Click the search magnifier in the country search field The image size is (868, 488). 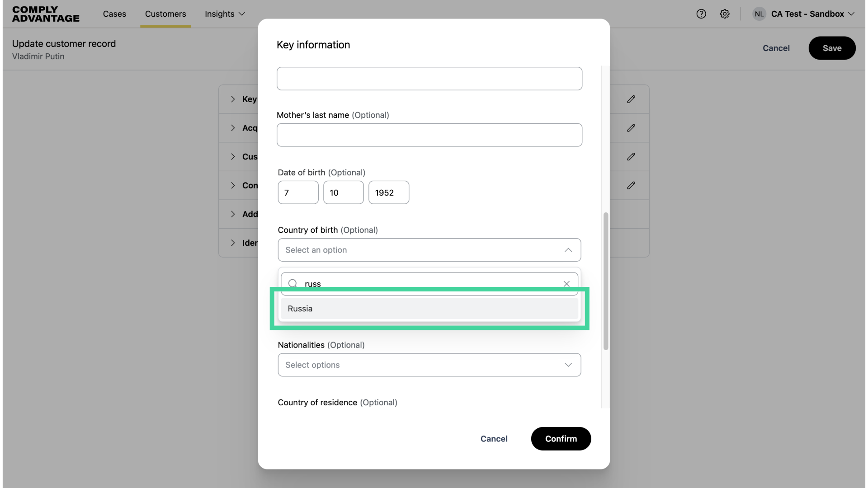(292, 283)
